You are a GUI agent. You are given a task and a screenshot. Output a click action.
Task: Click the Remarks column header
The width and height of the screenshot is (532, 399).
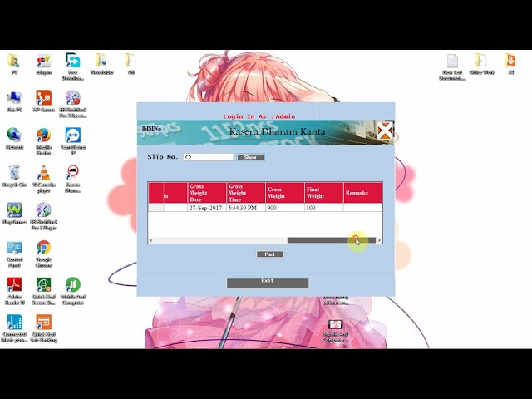click(363, 193)
